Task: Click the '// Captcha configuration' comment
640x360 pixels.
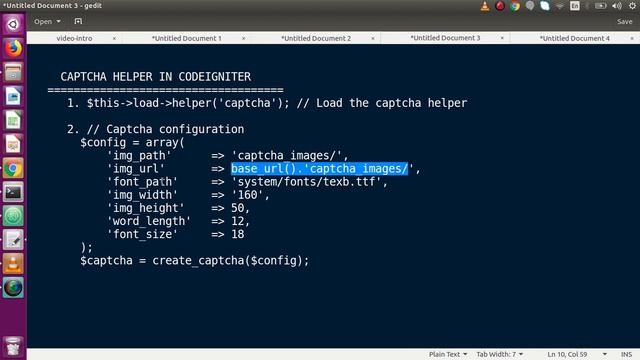Action: (165, 129)
